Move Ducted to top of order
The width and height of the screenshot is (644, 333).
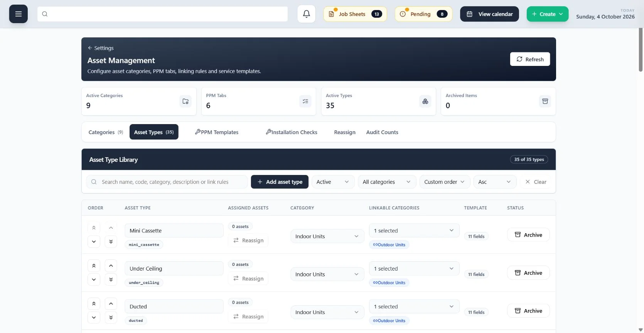coord(94,304)
